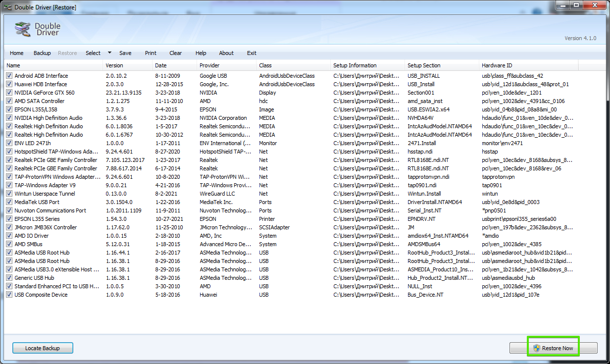Screen dimensions: 610x364
Task: Click version 6.0.1.8036 Realtek audio cell
Action: coord(119,126)
